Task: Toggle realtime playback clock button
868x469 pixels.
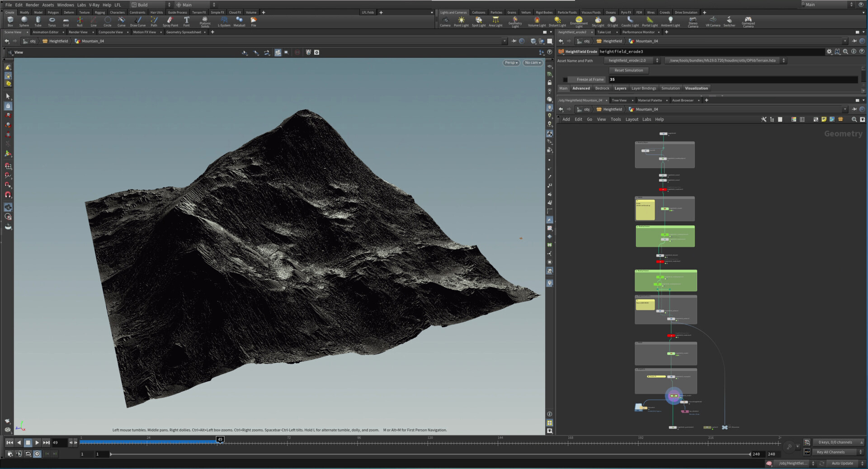Action: (x=37, y=454)
